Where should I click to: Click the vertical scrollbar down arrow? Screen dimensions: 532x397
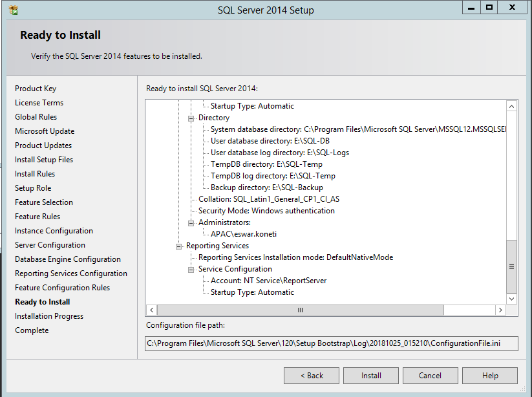[511, 298]
